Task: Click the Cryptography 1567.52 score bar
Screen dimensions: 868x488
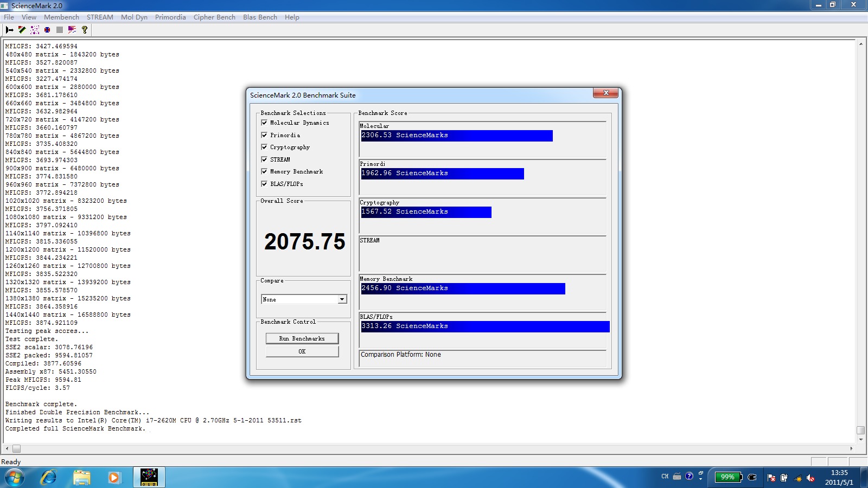Action: click(426, 212)
